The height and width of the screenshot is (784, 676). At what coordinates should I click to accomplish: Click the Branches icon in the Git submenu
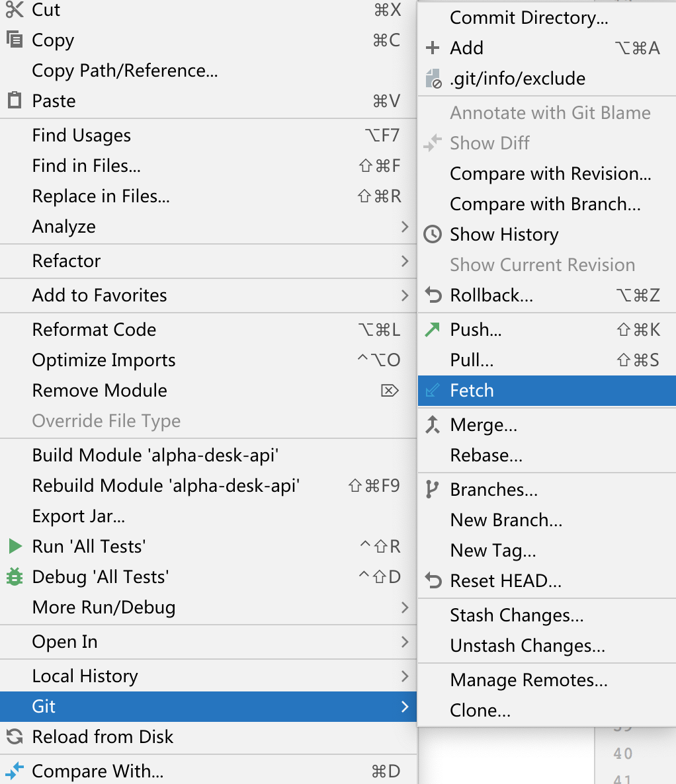click(433, 489)
